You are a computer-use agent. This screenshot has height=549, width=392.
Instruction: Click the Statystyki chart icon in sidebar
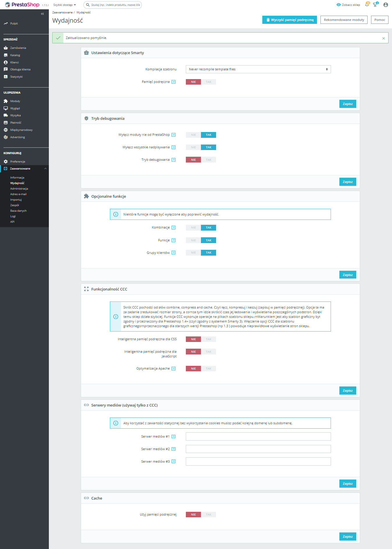[6, 77]
